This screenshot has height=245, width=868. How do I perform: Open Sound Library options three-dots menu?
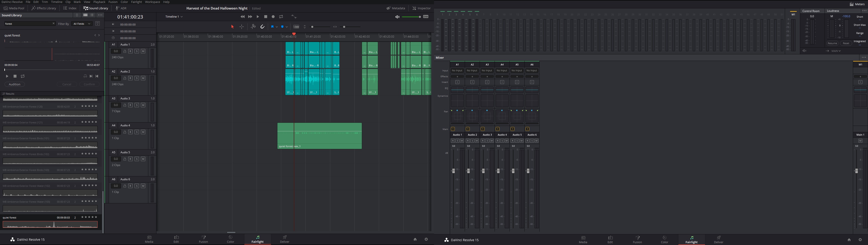[x=100, y=15]
